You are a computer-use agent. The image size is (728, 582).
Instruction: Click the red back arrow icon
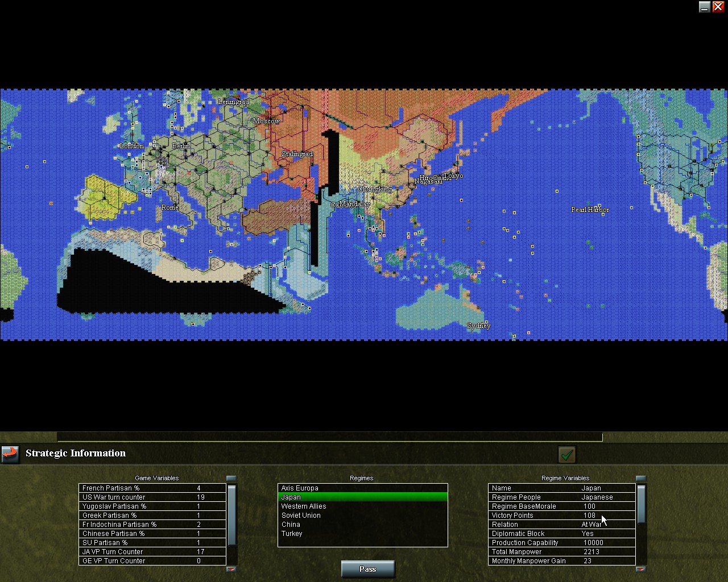(10, 454)
